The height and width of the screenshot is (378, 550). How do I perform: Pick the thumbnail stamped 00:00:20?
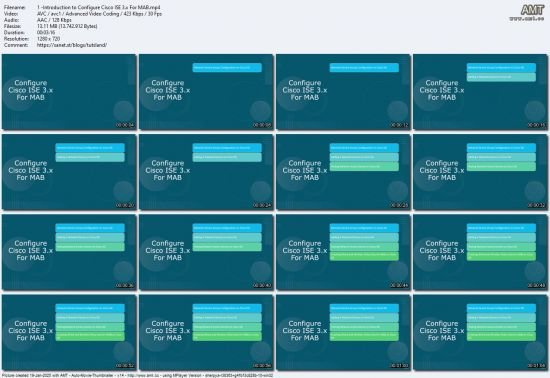69,172
